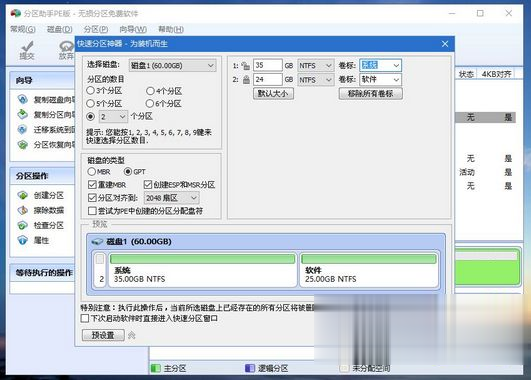The image size is (531, 380).
Task: Enable assigning drive letters in PE checkbox
Action: [x=92, y=211]
